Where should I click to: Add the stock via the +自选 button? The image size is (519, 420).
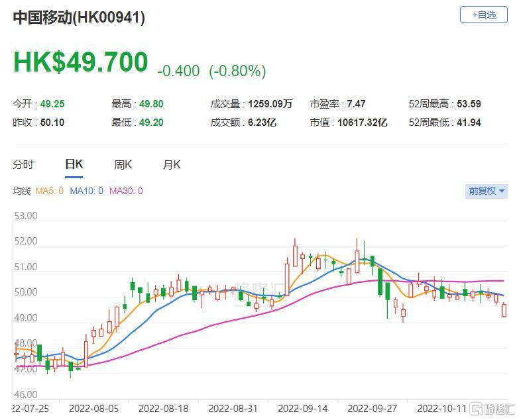click(484, 15)
